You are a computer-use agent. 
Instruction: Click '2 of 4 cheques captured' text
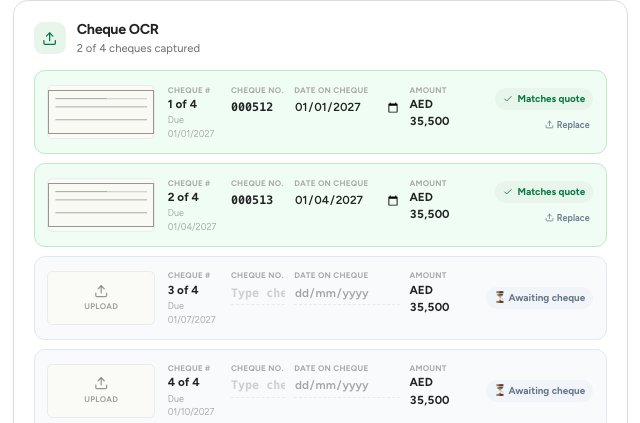pos(138,48)
